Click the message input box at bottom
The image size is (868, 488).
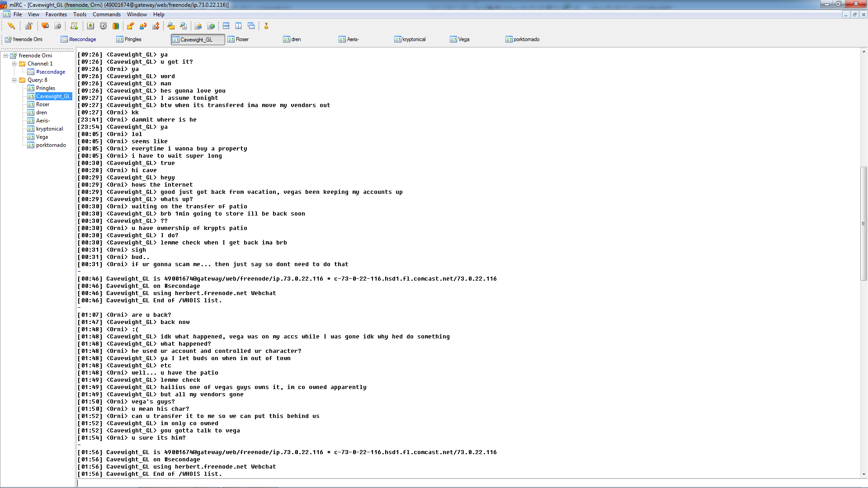coord(452,483)
